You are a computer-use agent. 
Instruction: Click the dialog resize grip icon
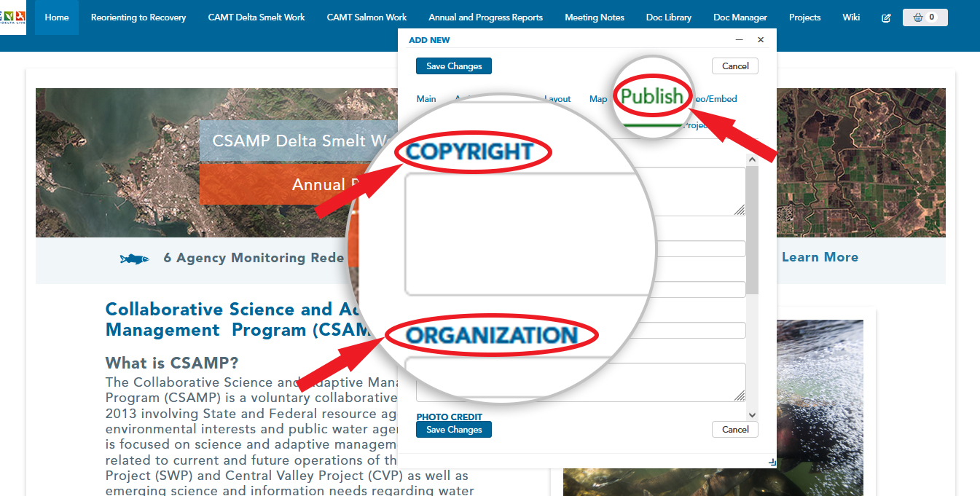pos(772,462)
